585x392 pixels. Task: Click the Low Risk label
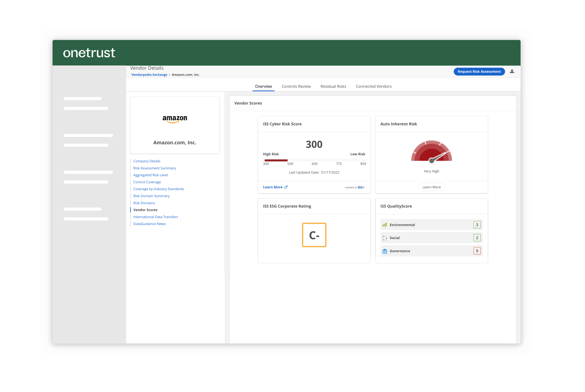(x=358, y=154)
